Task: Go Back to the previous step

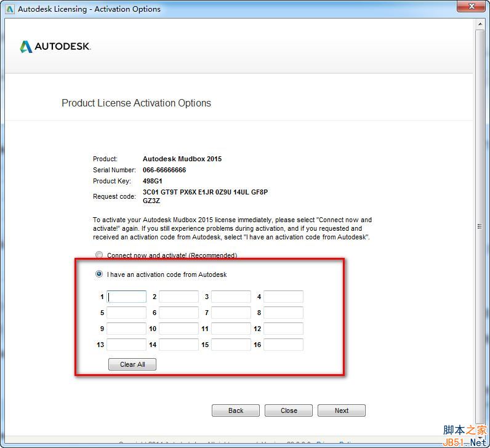Action: (236, 410)
